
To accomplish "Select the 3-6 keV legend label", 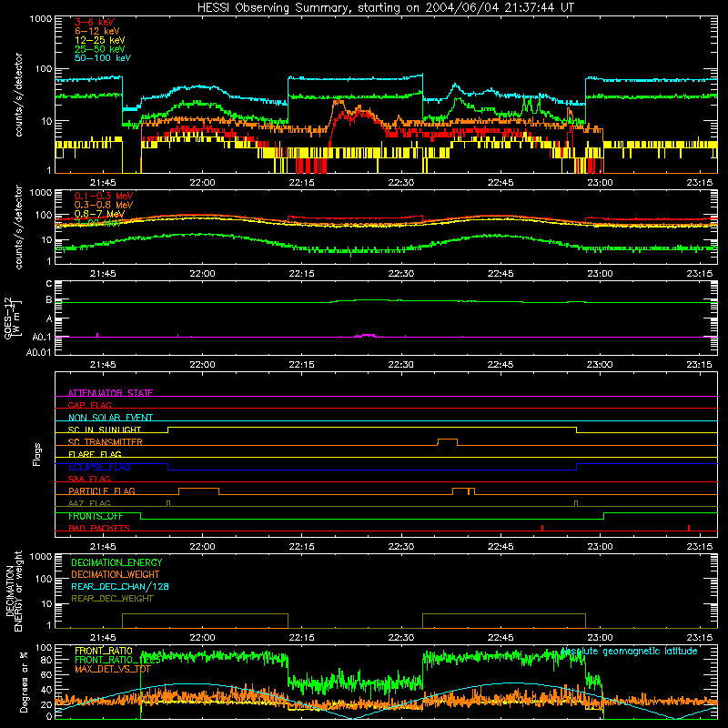I will (95, 22).
